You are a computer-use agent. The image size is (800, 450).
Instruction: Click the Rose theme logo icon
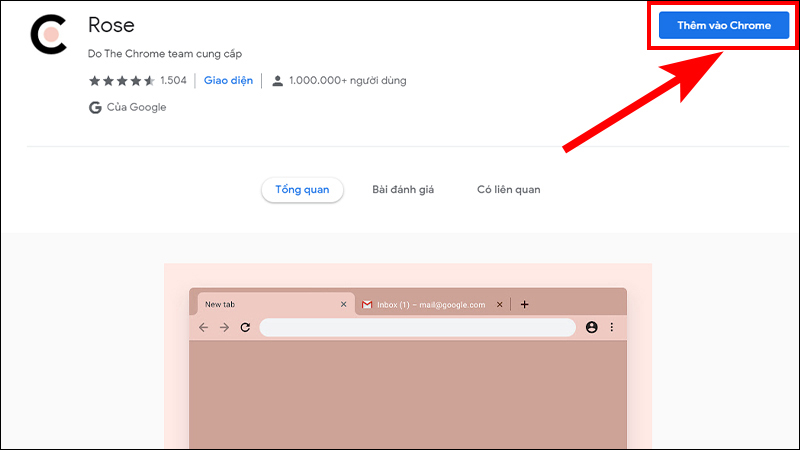(x=48, y=35)
